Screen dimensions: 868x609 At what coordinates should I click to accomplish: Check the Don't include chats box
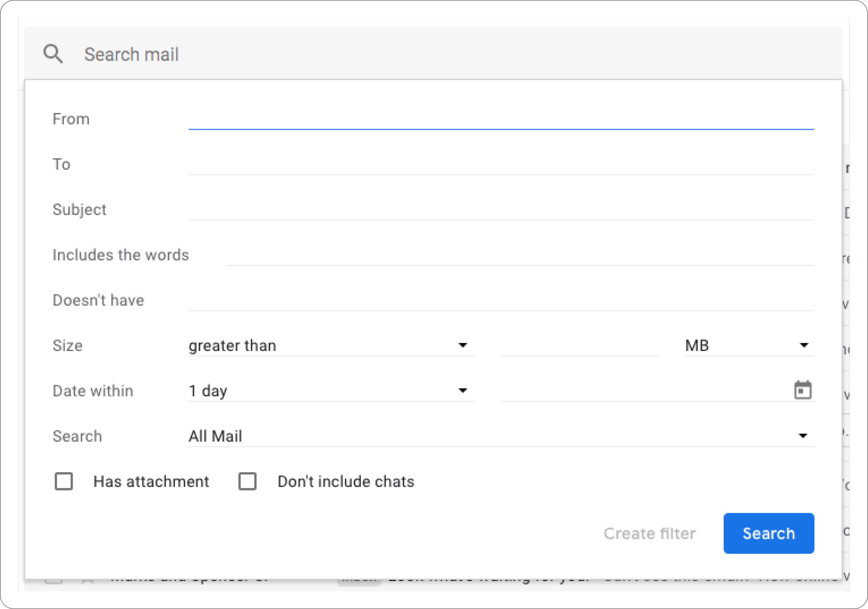point(247,481)
